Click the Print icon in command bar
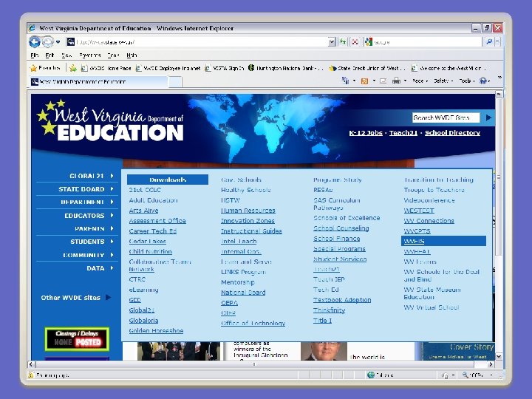Screen dimensions: 532x399 click(x=396, y=81)
